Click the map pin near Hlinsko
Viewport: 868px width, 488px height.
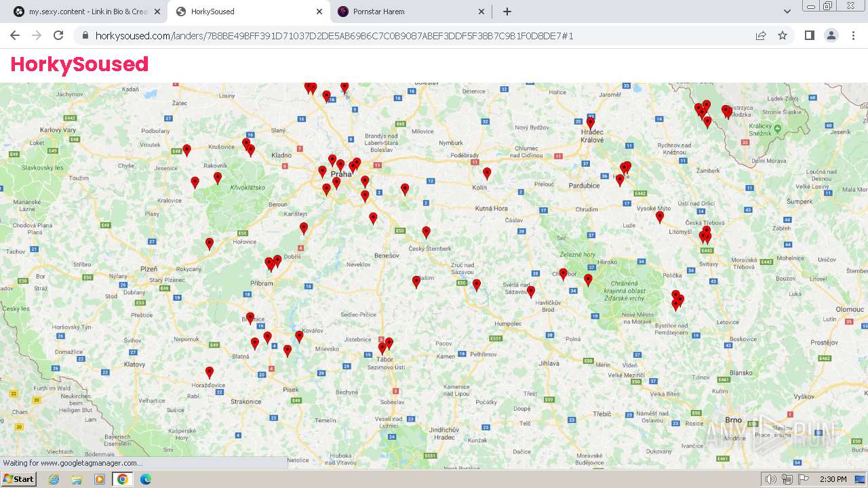point(588,280)
